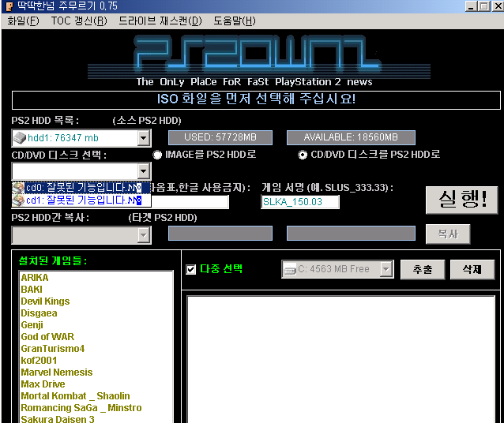Select ARIKA in installed games
The height and width of the screenshot is (423, 504).
pos(35,278)
